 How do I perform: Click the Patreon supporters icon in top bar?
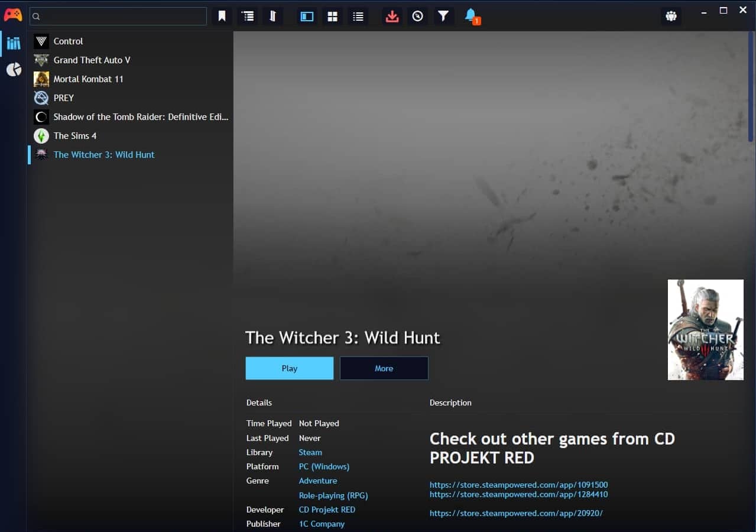click(x=671, y=16)
